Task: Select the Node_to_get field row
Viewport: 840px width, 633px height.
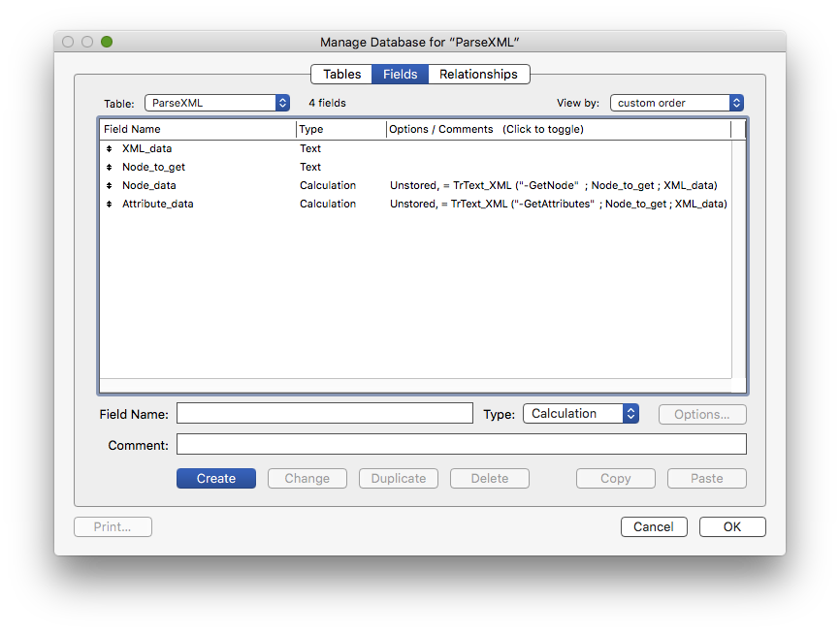Action: (x=415, y=167)
